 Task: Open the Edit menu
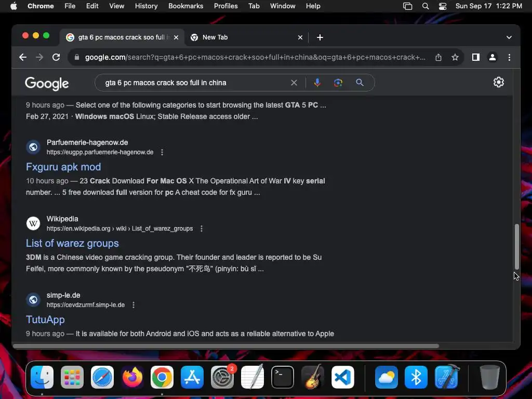(92, 6)
